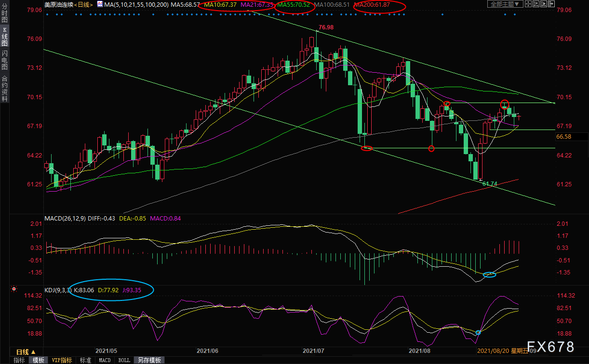Click the 76.98 high price label

tap(326, 27)
